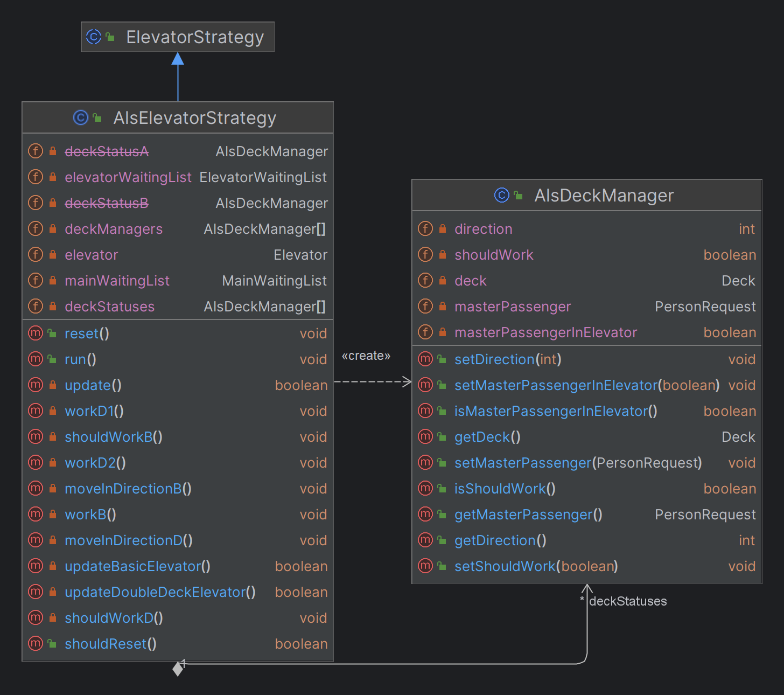
Task: Select the setMasterPassengerInElevator(boolean) method name
Action: [587, 385]
